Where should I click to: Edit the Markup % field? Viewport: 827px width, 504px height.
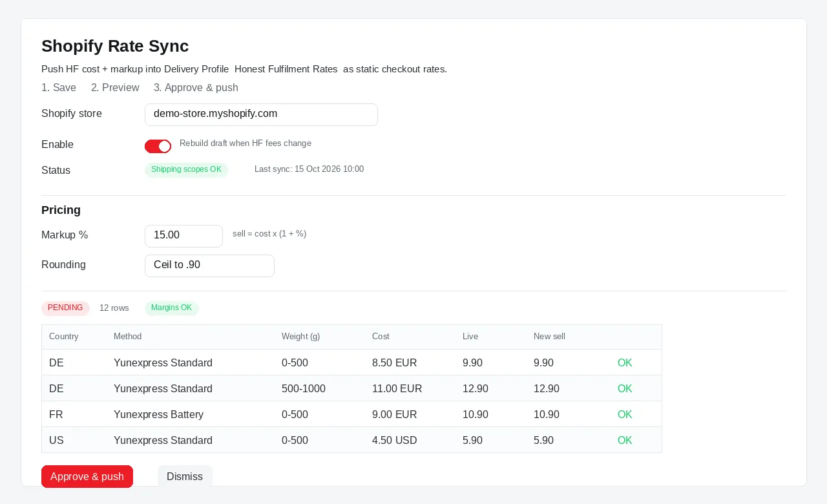click(183, 236)
